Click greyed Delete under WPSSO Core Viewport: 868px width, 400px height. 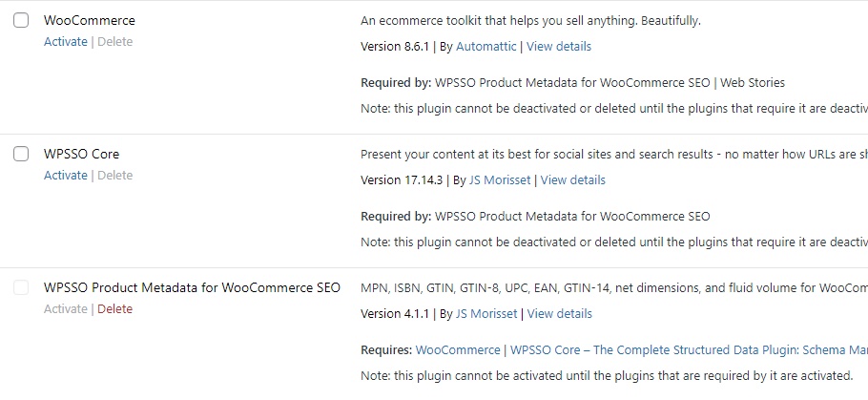pyautogui.click(x=114, y=176)
